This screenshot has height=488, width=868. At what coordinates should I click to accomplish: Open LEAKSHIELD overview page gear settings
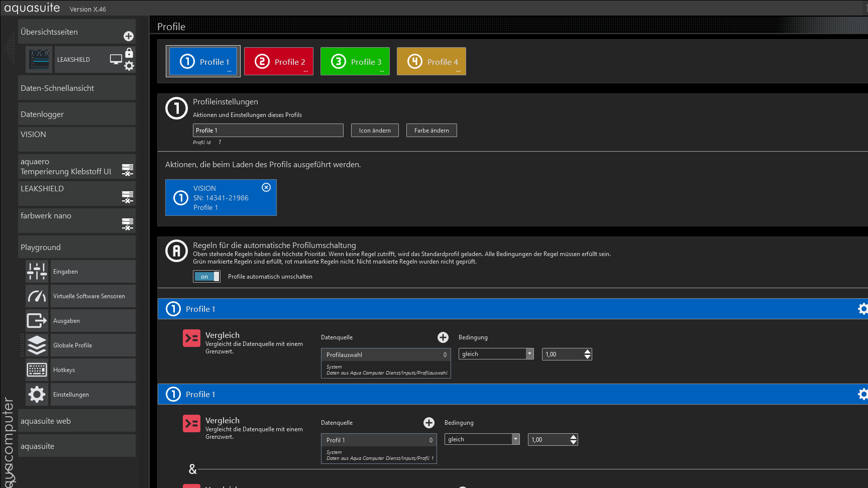click(x=129, y=66)
